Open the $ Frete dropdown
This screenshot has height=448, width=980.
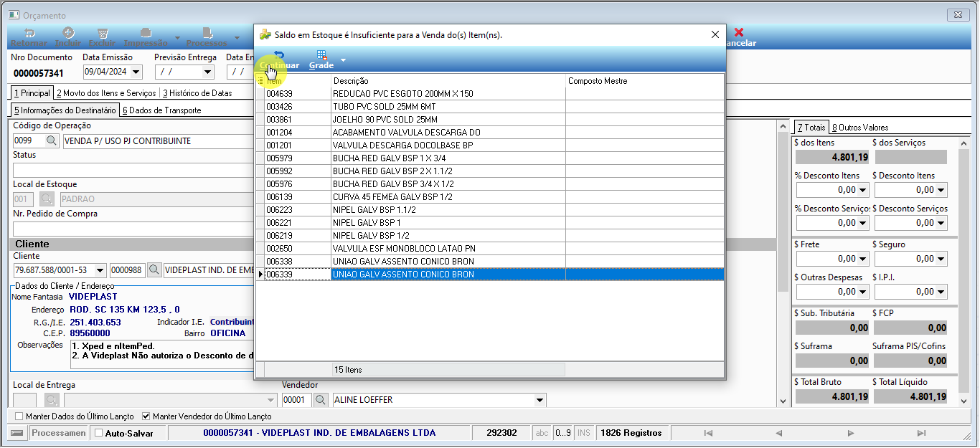coord(864,259)
